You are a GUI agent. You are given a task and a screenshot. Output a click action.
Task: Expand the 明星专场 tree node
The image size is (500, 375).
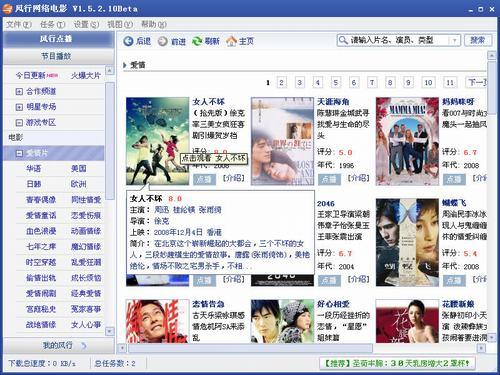point(19,107)
